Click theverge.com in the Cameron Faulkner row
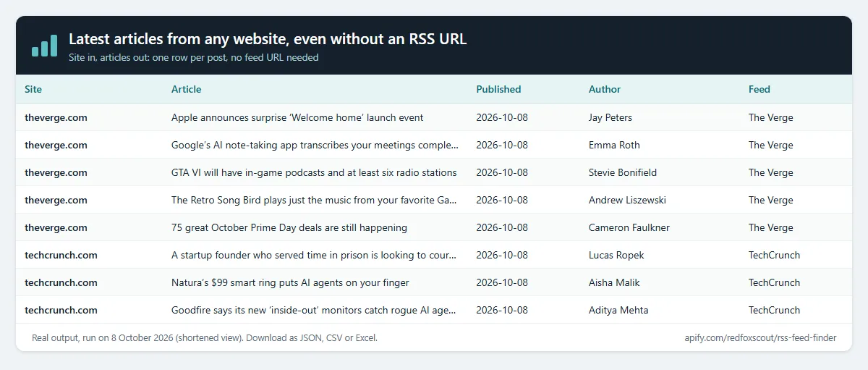Image resolution: width=868 pixels, height=370 pixels. click(x=56, y=227)
